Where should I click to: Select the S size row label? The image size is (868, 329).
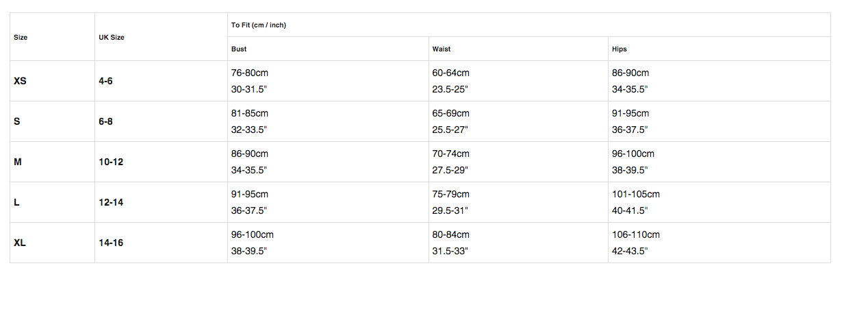pyautogui.click(x=17, y=121)
